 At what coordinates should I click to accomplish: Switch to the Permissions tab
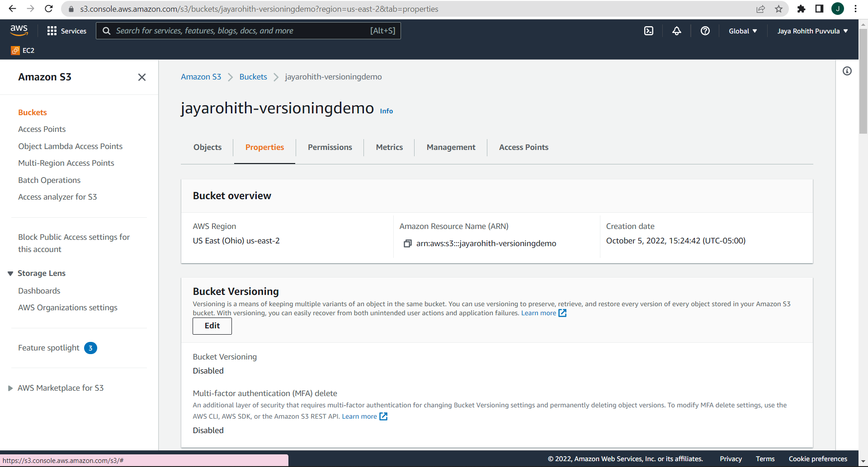330,147
